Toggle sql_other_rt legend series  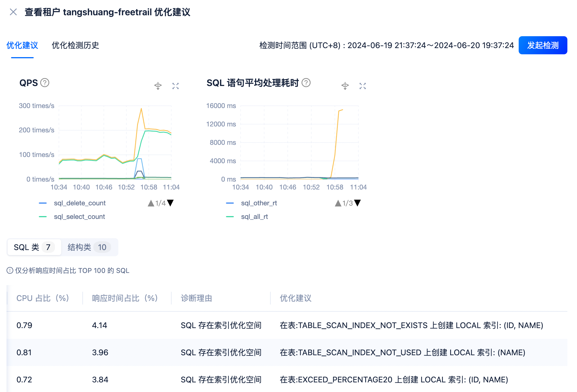[x=259, y=203]
